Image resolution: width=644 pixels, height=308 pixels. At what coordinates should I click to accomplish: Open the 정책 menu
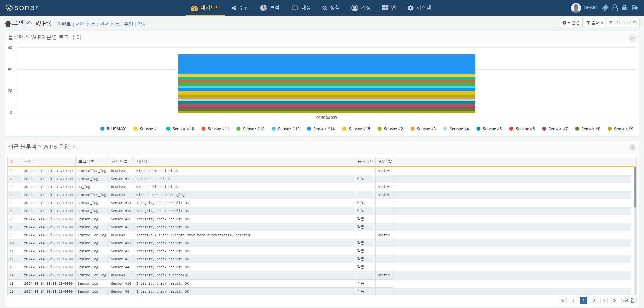pyautogui.click(x=331, y=8)
